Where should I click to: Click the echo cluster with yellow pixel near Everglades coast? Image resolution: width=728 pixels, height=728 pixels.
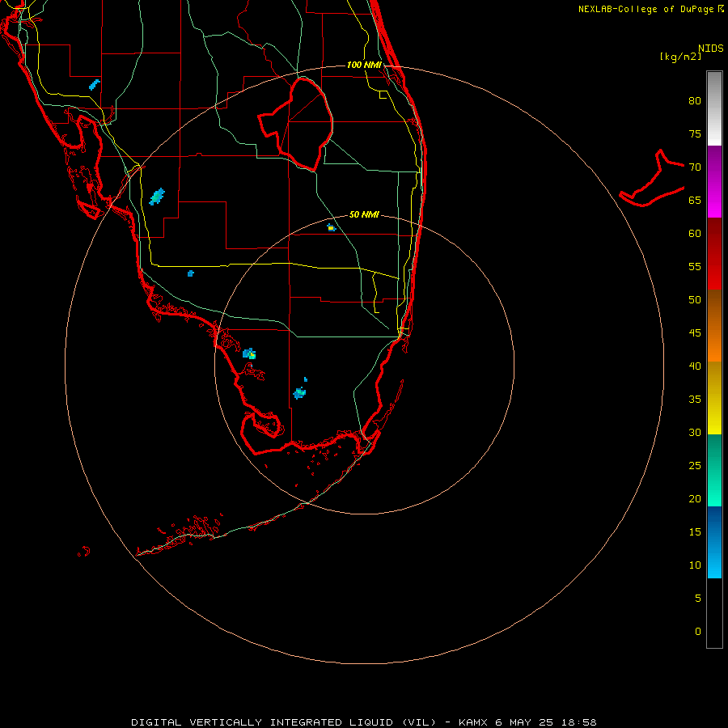[249, 353]
